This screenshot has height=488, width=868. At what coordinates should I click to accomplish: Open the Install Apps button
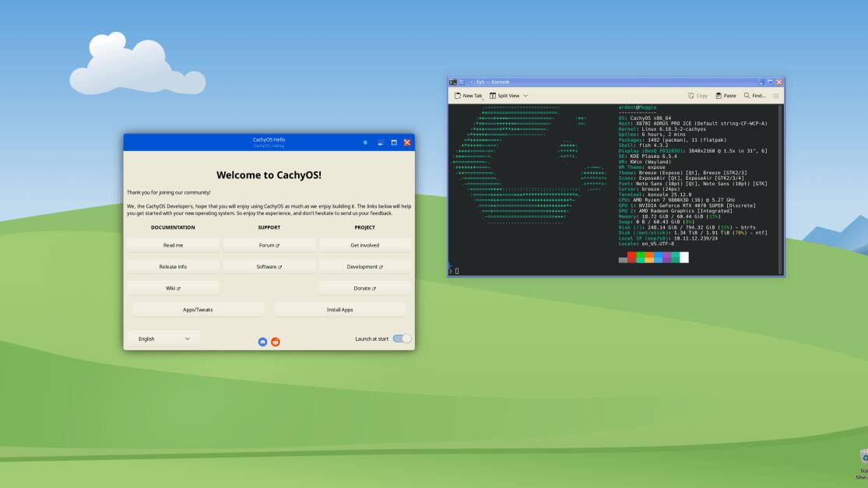(339, 310)
